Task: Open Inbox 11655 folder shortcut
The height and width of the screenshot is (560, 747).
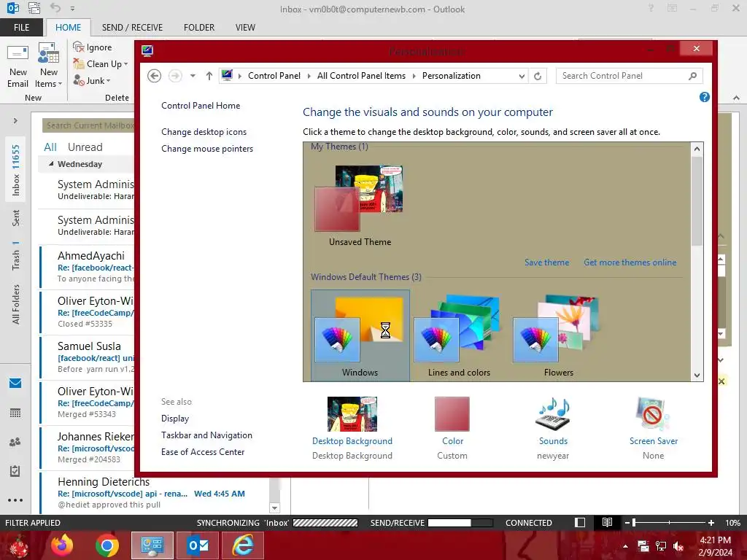Action: click(16, 169)
